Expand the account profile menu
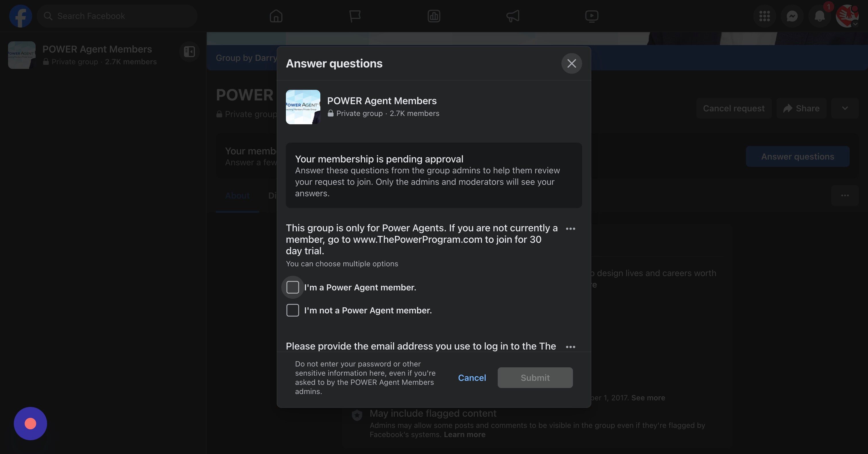The height and width of the screenshot is (454, 868). click(847, 16)
